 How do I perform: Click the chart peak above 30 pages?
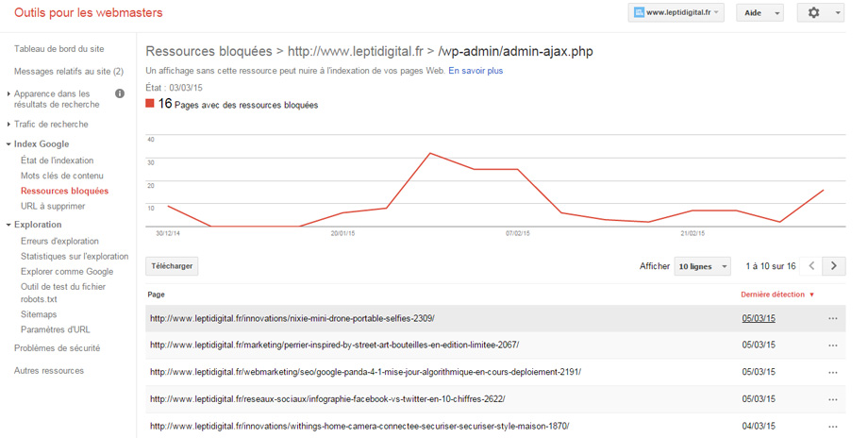tap(430, 153)
